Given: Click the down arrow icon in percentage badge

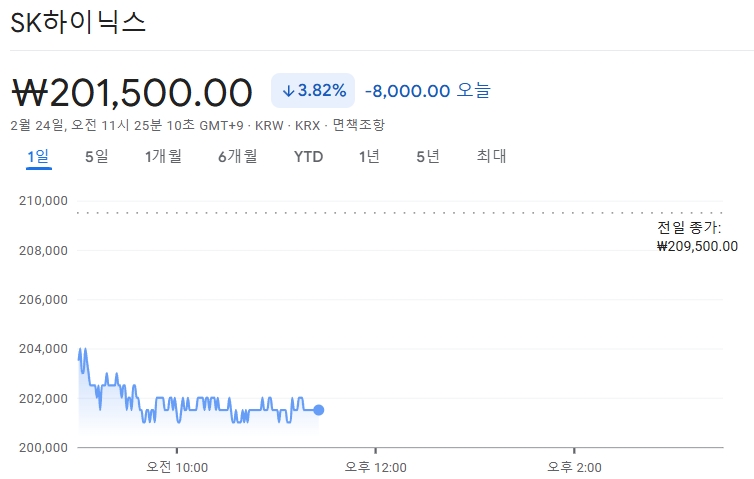Looking at the screenshot, I should pyautogui.click(x=288, y=91).
